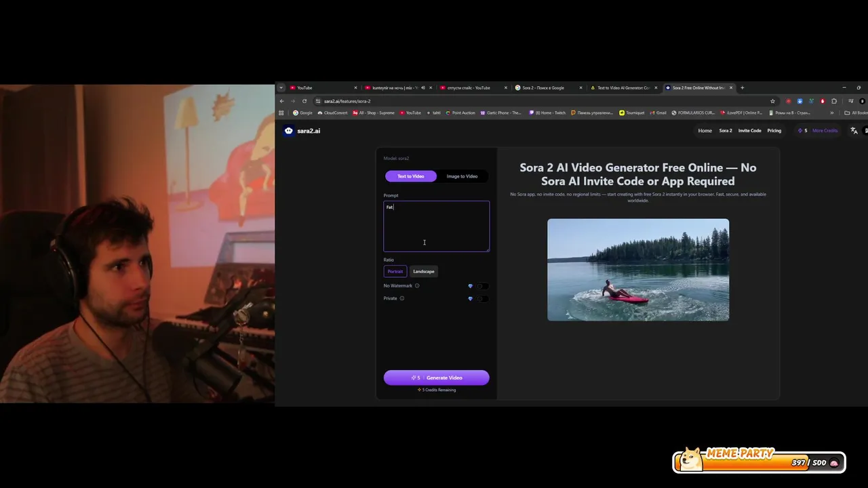Viewport: 868px width, 488px height.
Task: Switch to Image to Video mode
Action: [462, 176]
